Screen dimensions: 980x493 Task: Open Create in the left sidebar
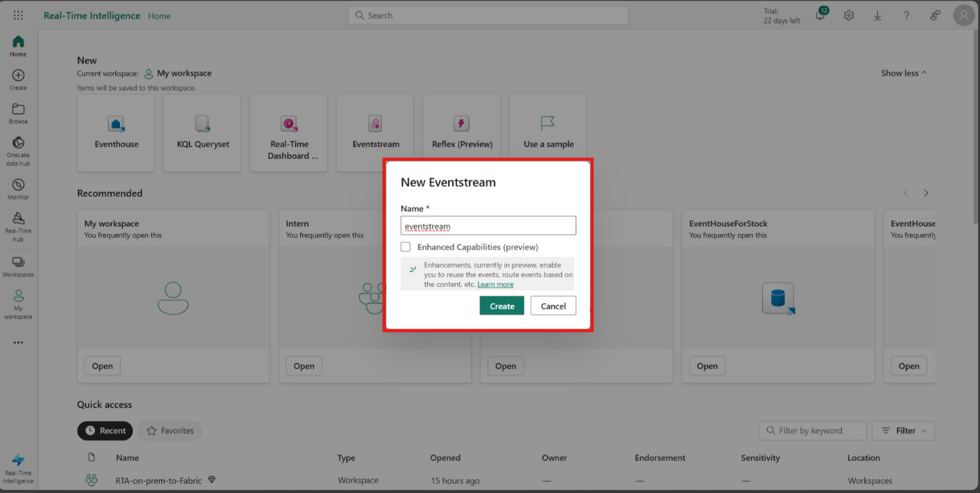(x=18, y=80)
